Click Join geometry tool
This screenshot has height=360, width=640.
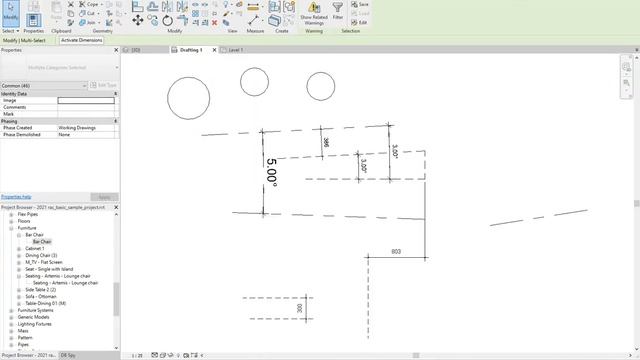87,22
